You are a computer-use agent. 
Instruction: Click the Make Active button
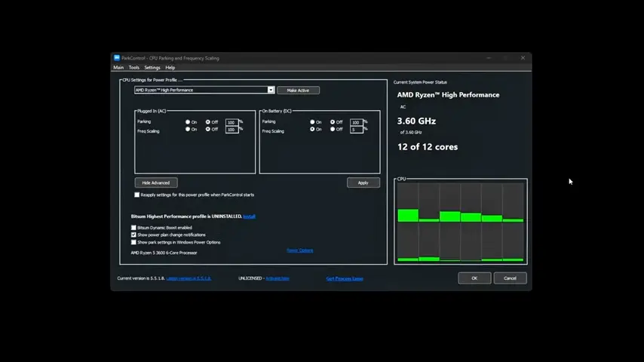pyautogui.click(x=298, y=90)
